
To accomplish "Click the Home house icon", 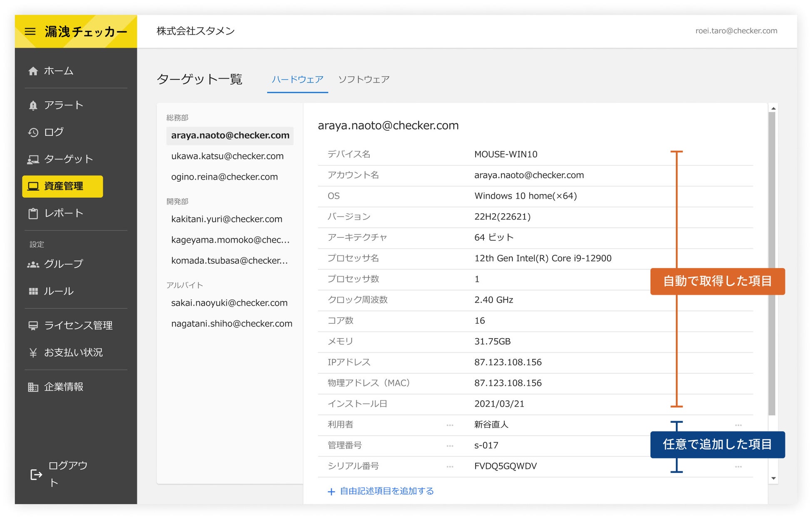I will [x=33, y=71].
